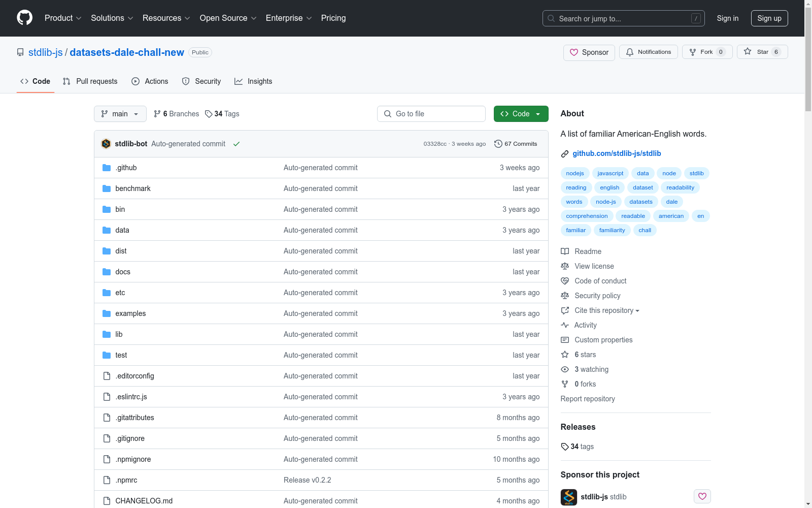Image resolution: width=812 pixels, height=508 pixels.
Task: Click the link icon next to github.com/stdlib-js/stdlib
Action: pos(565,154)
